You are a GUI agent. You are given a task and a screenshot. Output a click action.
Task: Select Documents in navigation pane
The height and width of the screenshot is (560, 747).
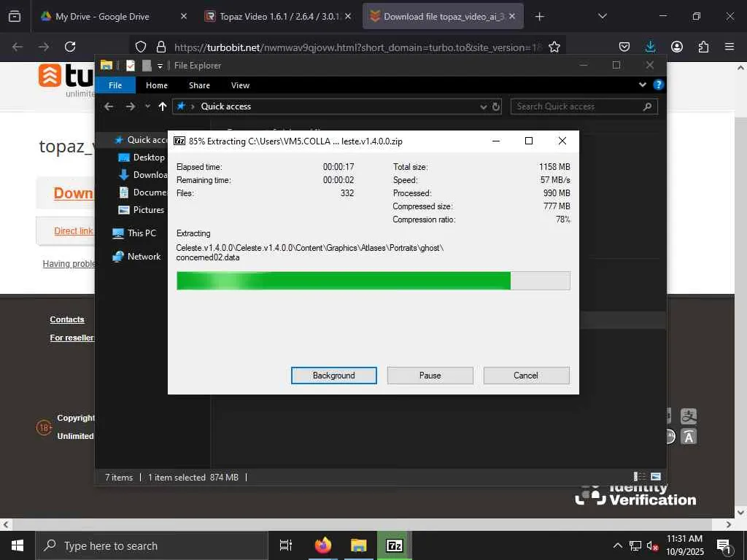click(142, 192)
